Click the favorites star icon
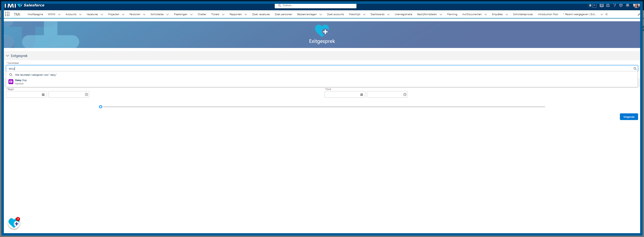The height and width of the screenshot is (237, 644). [590, 5]
